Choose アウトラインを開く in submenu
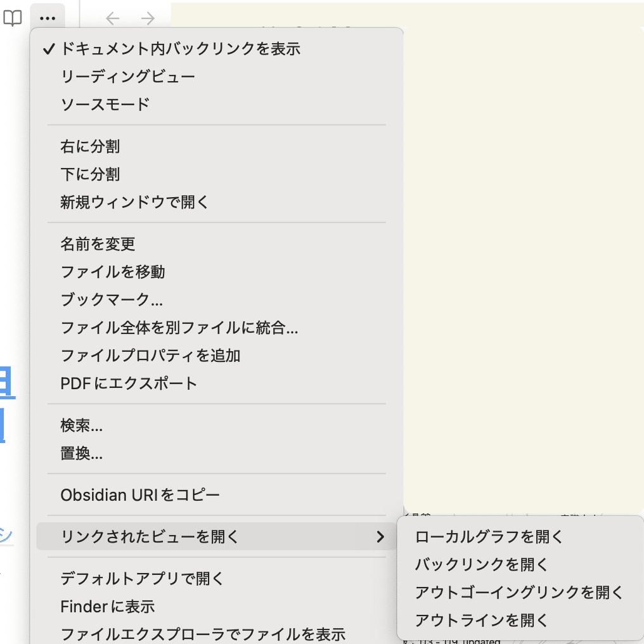This screenshot has width=644, height=644. (481, 621)
